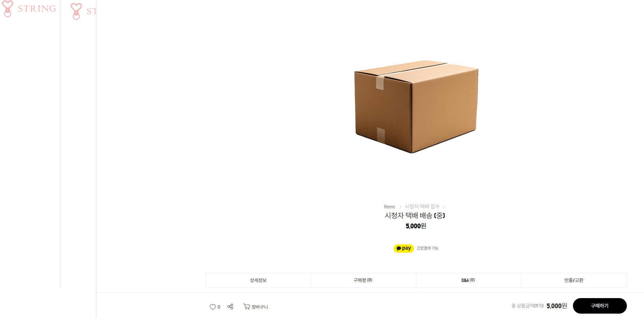644x318 pixels.
Task: Click the 시청자 택배 배송 (중) title
Action: tap(415, 215)
